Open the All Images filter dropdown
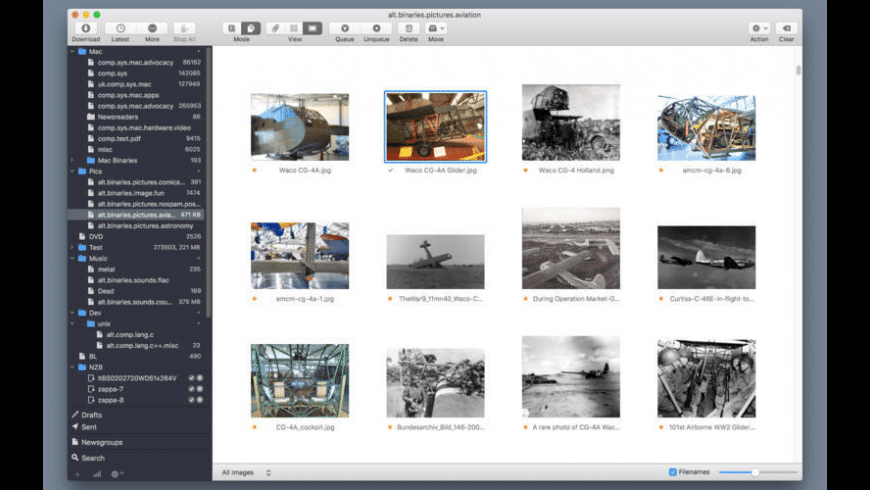The height and width of the screenshot is (490, 870). click(x=246, y=472)
